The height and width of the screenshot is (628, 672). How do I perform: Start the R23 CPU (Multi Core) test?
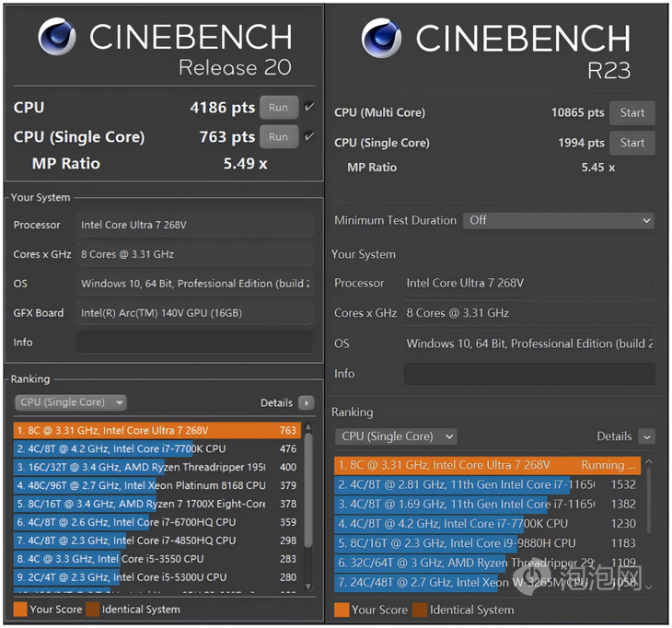[631, 113]
